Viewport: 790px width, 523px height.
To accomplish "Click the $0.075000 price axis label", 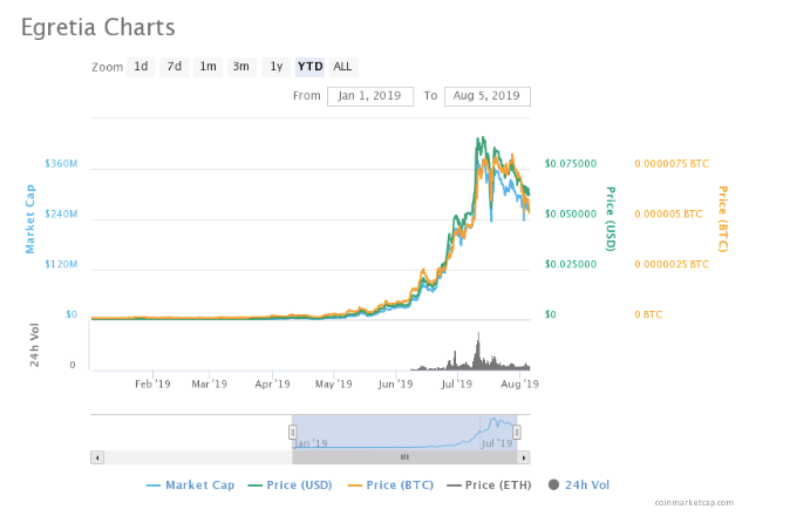I will click(570, 164).
